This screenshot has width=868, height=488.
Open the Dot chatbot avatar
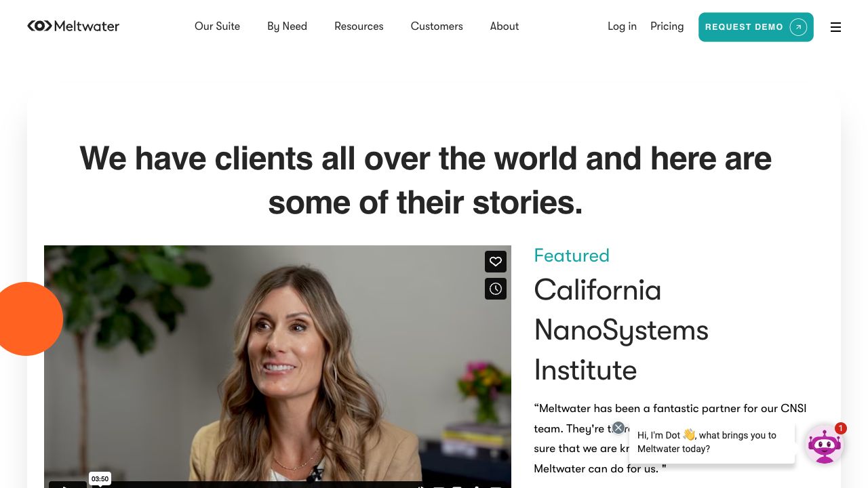(x=824, y=445)
